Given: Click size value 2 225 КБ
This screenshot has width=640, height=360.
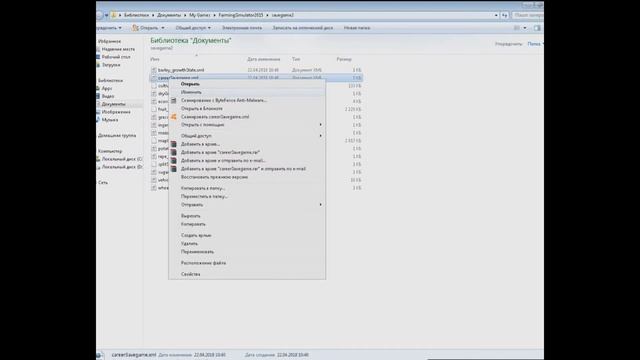Looking at the screenshot, I should click(x=353, y=109).
